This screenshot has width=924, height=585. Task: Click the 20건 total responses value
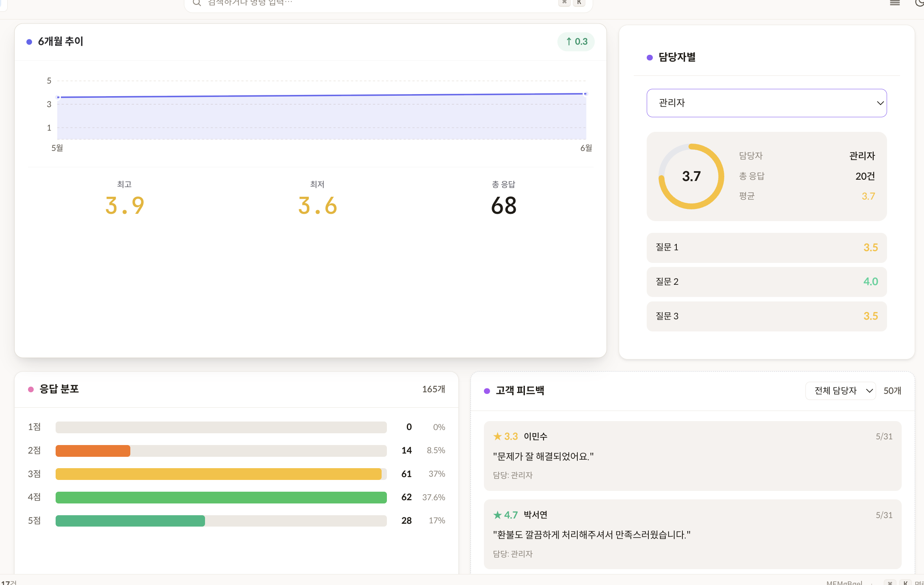pos(865,176)
